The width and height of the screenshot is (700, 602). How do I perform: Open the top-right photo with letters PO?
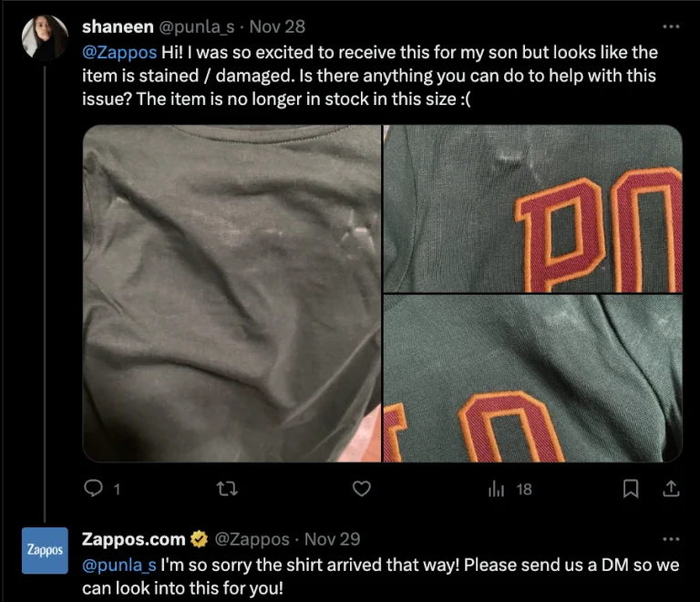click(x=532, y=208)
